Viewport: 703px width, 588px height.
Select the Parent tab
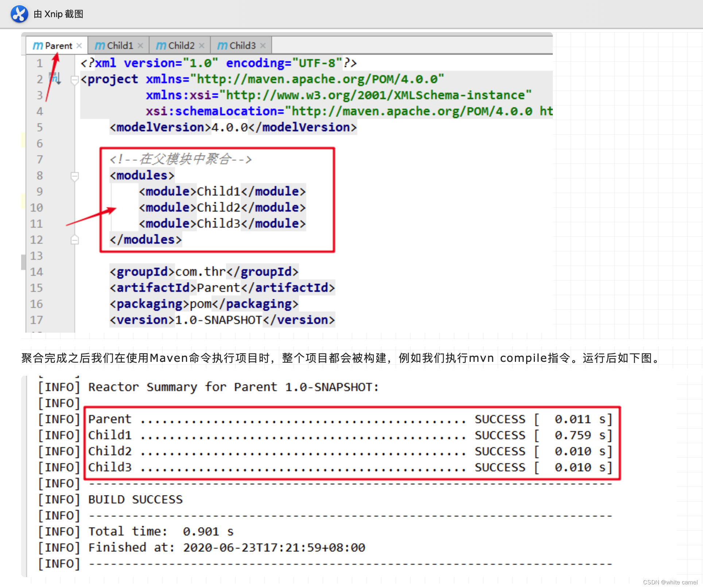click(x=58, y=46)
